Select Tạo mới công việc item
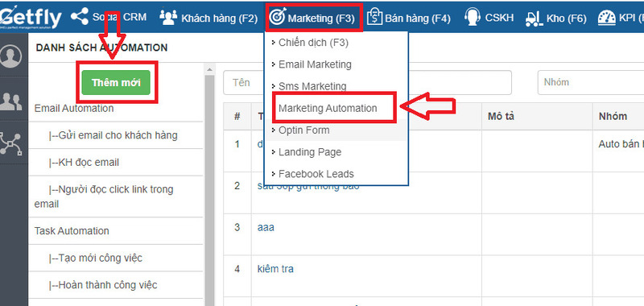 pos(95,258)
